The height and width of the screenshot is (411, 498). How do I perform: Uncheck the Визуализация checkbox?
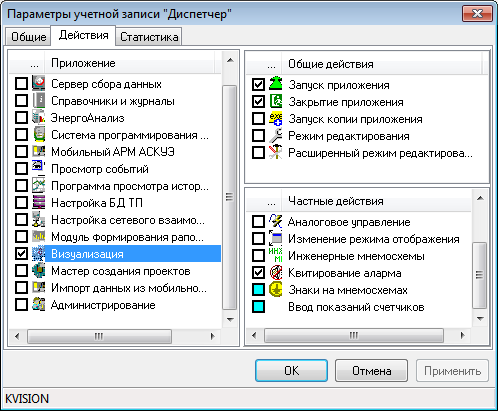tap(21, 253)
